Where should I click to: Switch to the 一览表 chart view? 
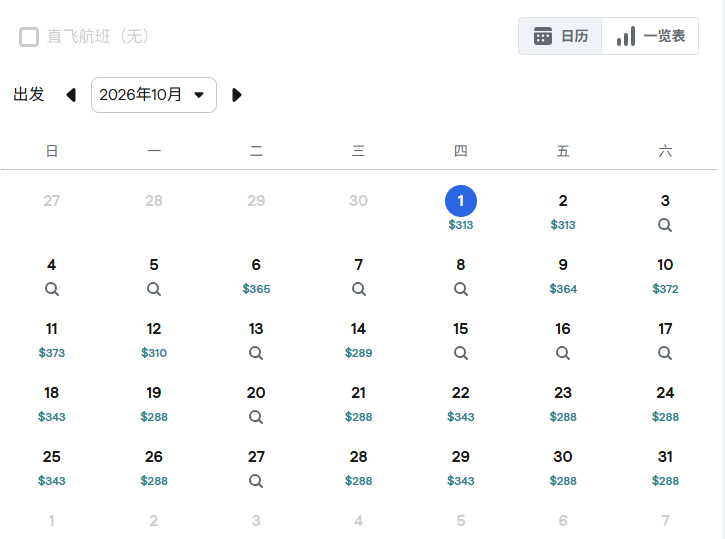650,36
